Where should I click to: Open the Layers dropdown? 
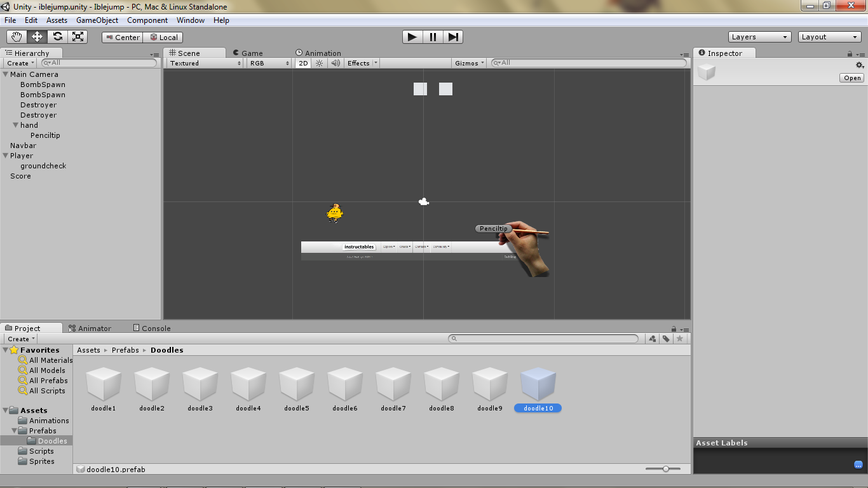coord(760,37)
